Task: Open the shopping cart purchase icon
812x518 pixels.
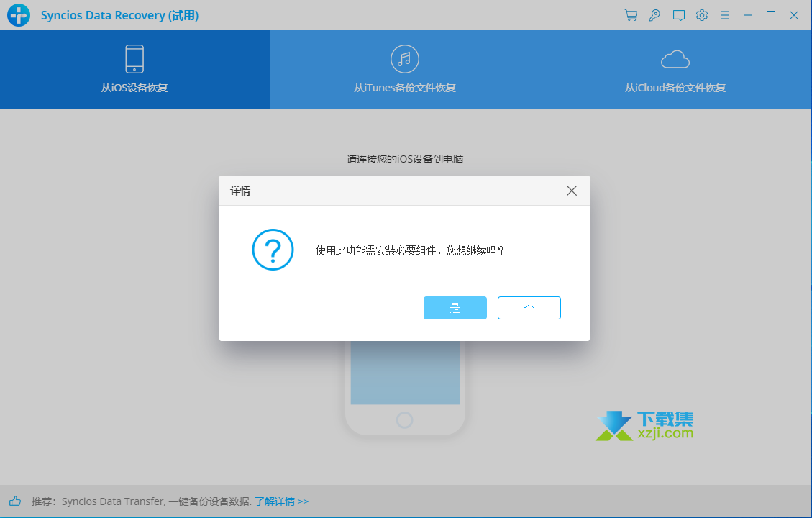Action: 631,15
